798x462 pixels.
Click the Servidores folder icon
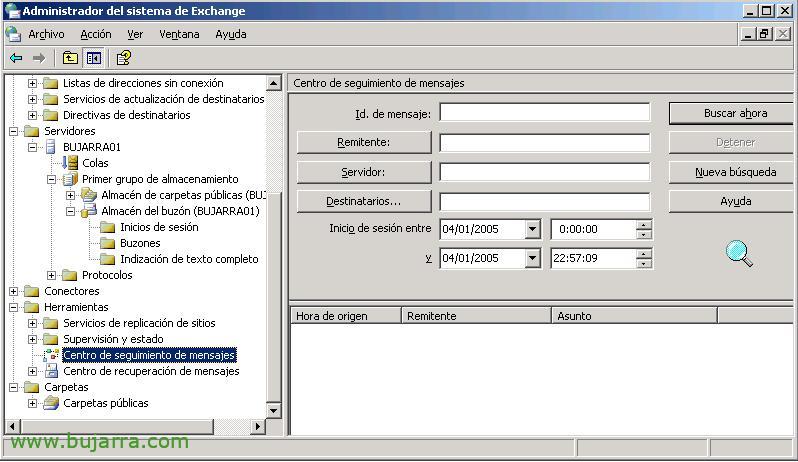point(32,131)
